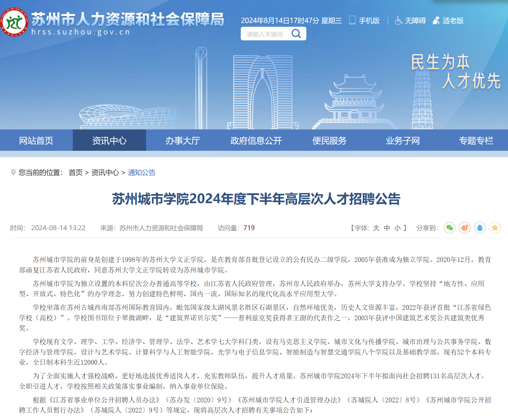508x420 pixels.
Task: Open 政府信息公开 nav menu
Action: [x=256, y=140]
